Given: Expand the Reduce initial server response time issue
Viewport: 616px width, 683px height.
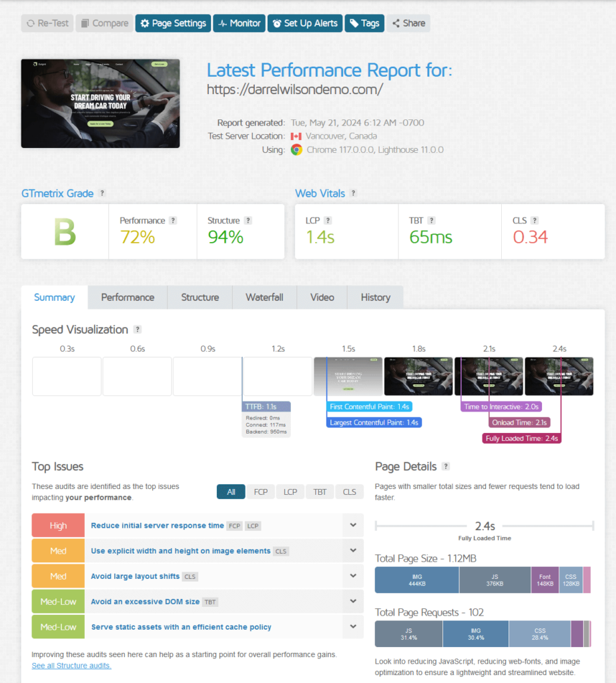Looking at the screenshot, I should [x=353, y=526].
